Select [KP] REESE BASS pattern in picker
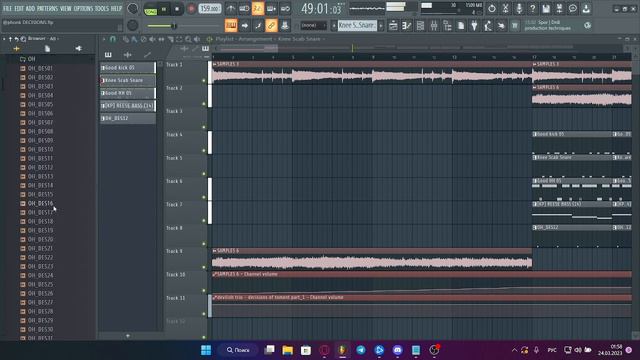 pos(128,106)
